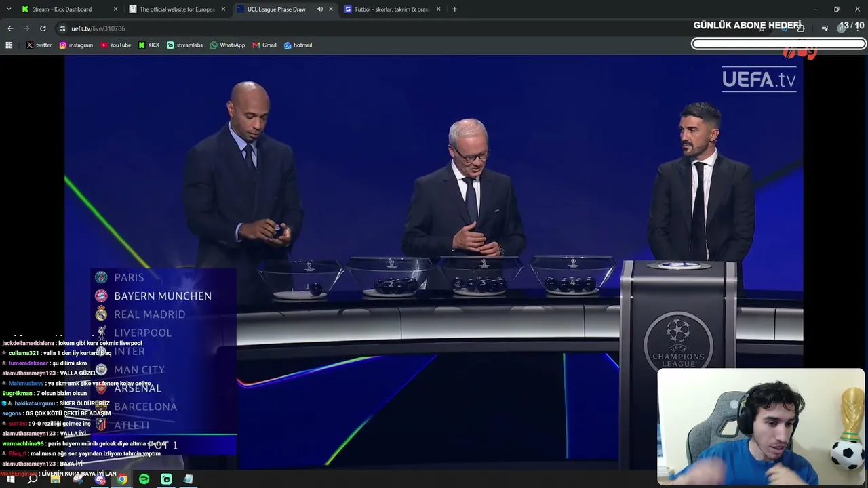Click the BAYERN MÜNCHEN entry in the draw list
Image resolution: width=868 pixels, height=488 pixels.
163,296
